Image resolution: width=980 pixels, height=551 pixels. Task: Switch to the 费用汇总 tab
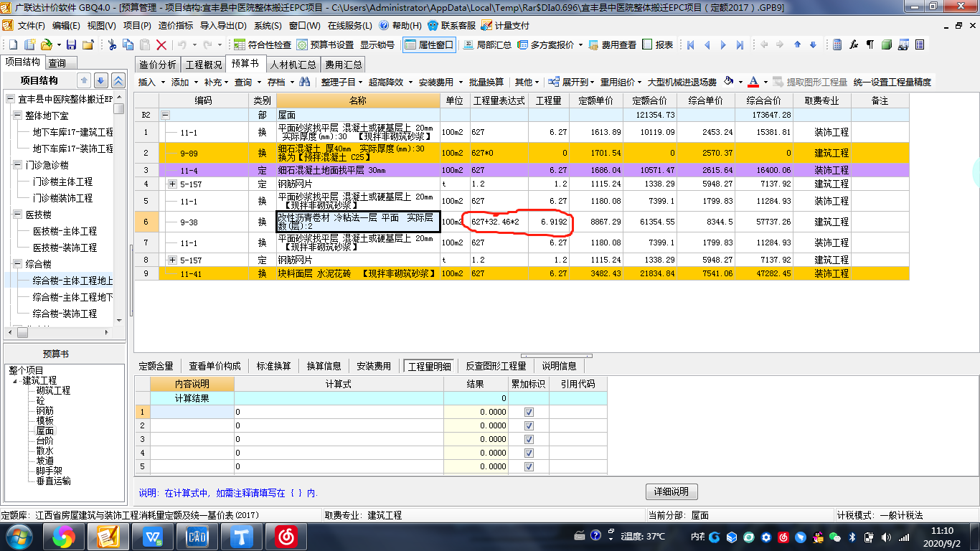pyautogui.click(x=344, y=65)
